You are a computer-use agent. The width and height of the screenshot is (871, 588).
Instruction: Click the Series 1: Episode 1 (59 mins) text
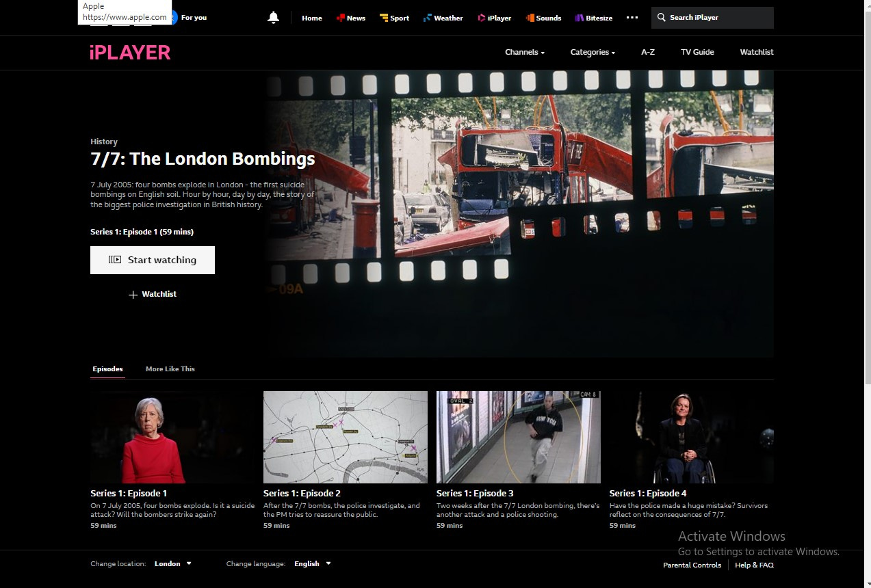coord(142,232)
